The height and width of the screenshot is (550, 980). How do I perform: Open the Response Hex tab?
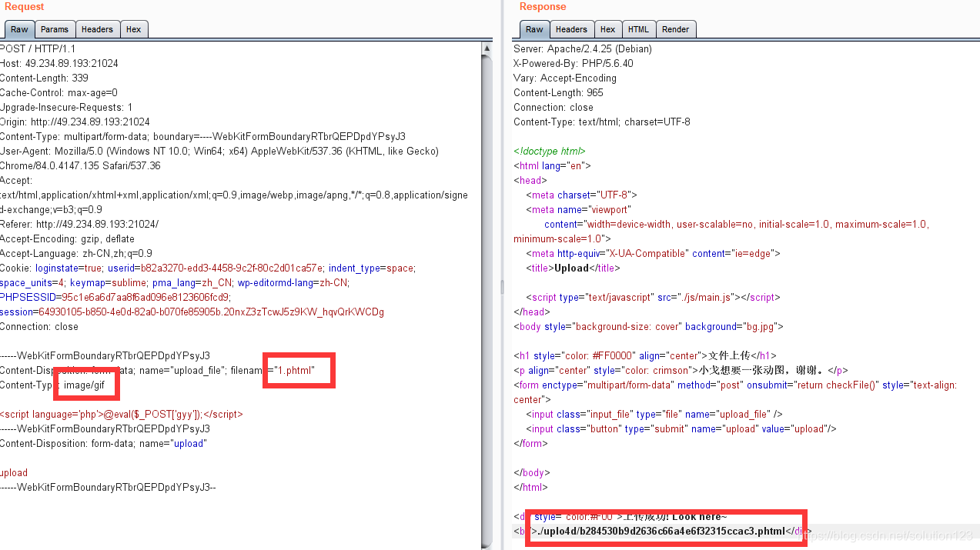point(608,29)
